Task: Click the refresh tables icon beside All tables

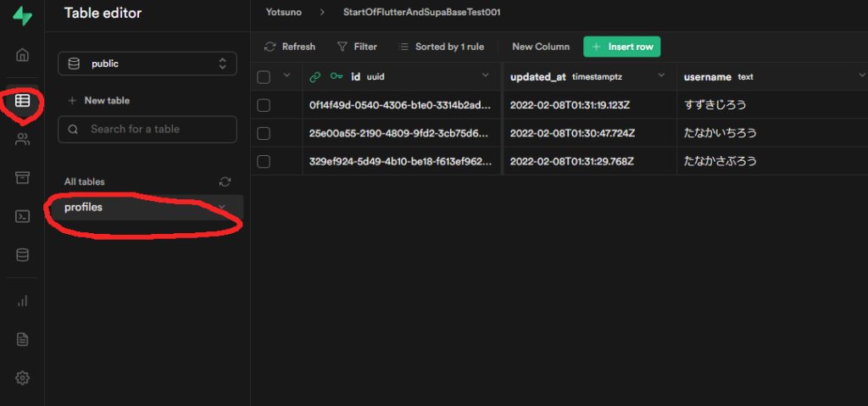Action: [225, 181]
